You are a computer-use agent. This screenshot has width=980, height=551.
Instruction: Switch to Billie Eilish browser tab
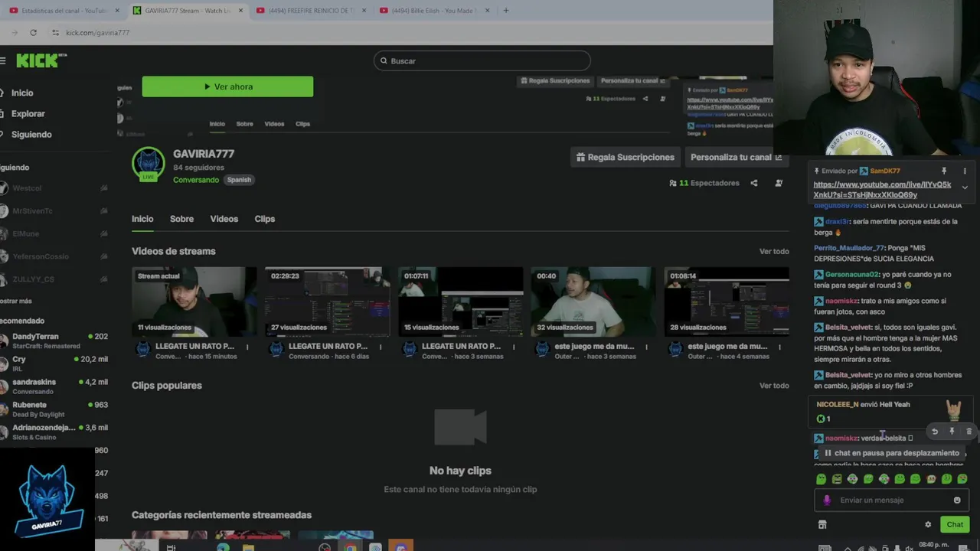pos(433,11)
